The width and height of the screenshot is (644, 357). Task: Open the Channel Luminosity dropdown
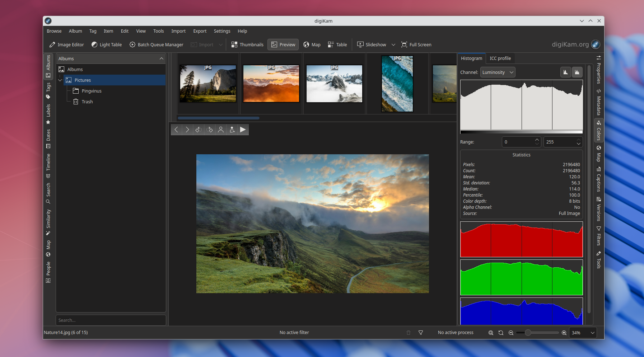[498, 72]
